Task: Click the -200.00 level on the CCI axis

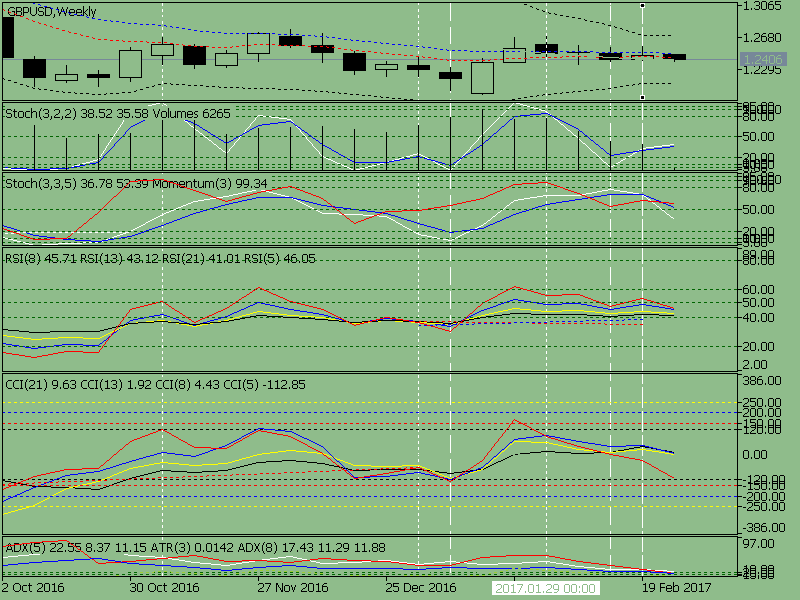Action: (762, 496)
